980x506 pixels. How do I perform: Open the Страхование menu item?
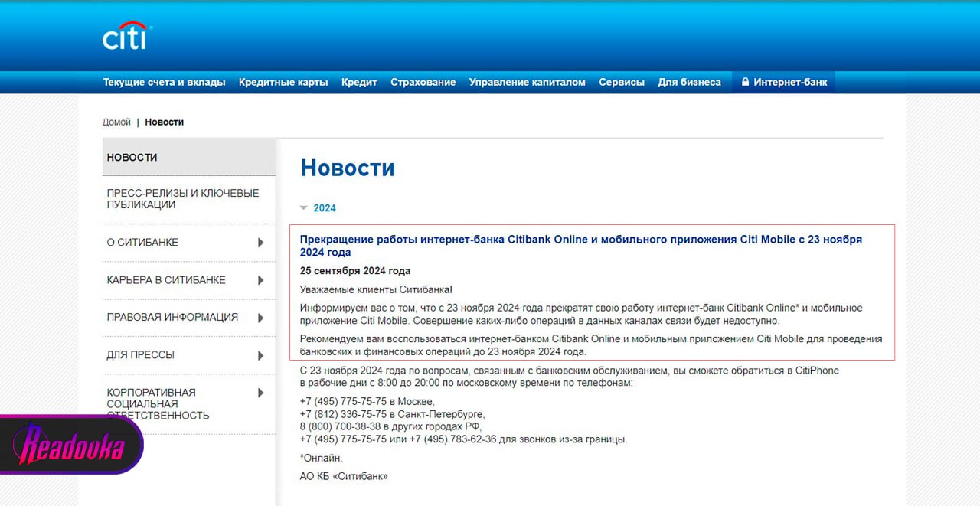(423, 82)
